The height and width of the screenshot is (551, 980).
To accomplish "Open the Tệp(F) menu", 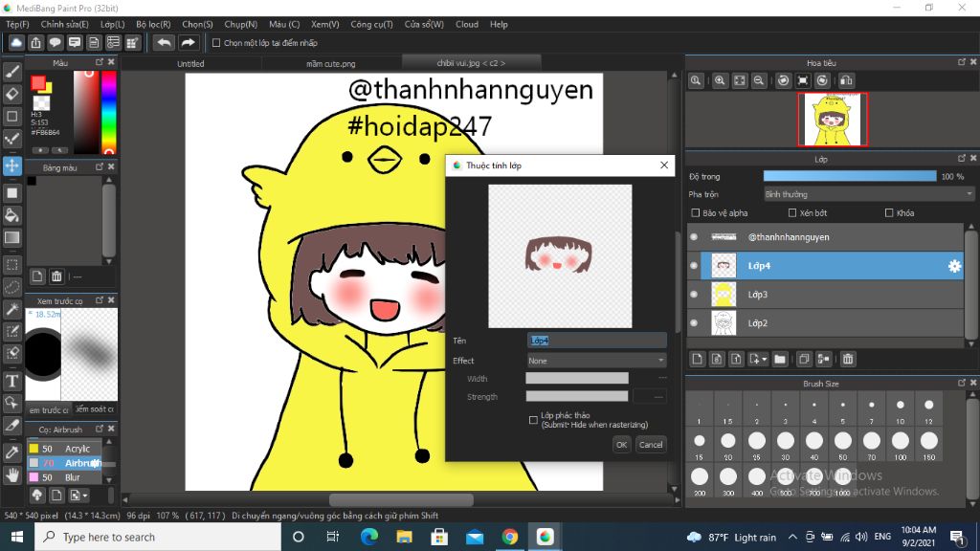I will [x=17, y=24].
